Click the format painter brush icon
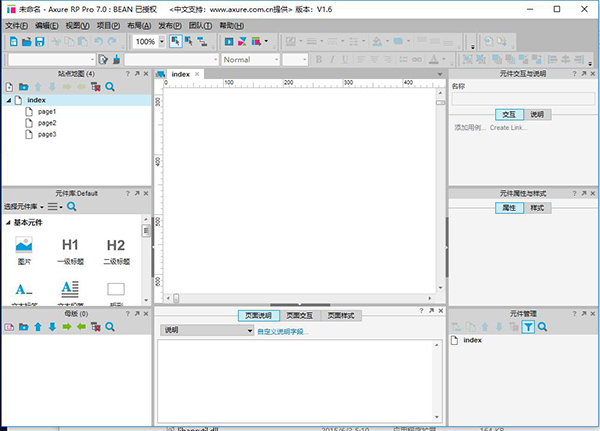600x431 pixels. tap(116, 59)
